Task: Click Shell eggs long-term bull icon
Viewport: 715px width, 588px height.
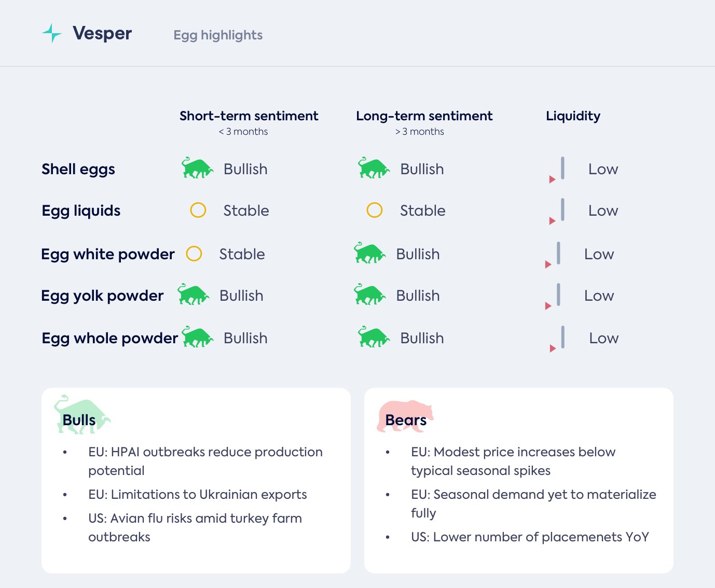Action: (x=374, y=168)
